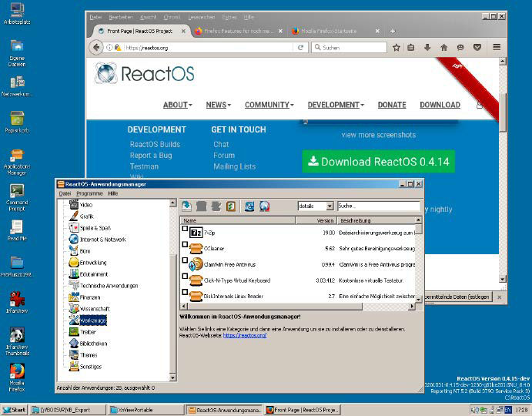Click the Suche search field in Anwendungsmanager
532x416 pixels.
pos(379,206)
